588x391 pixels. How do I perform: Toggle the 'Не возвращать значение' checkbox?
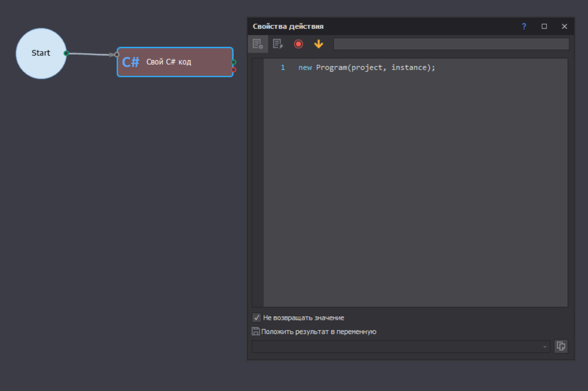pos(257,318)
